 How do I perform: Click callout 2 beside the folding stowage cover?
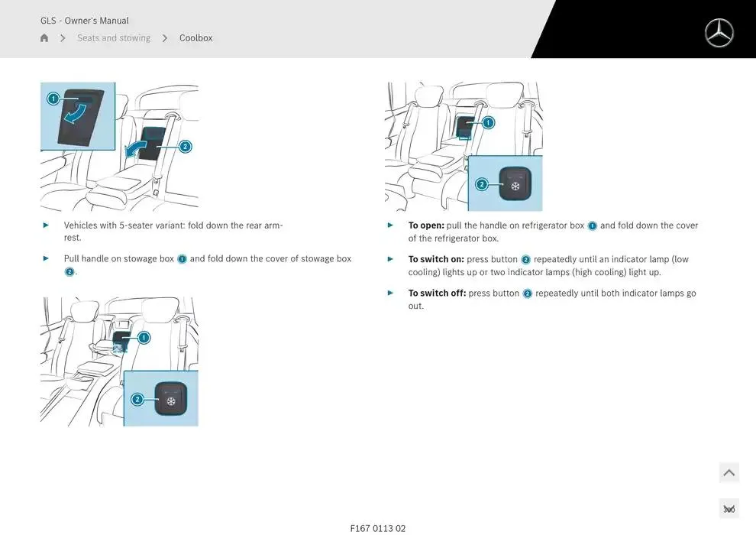[185, 146]
